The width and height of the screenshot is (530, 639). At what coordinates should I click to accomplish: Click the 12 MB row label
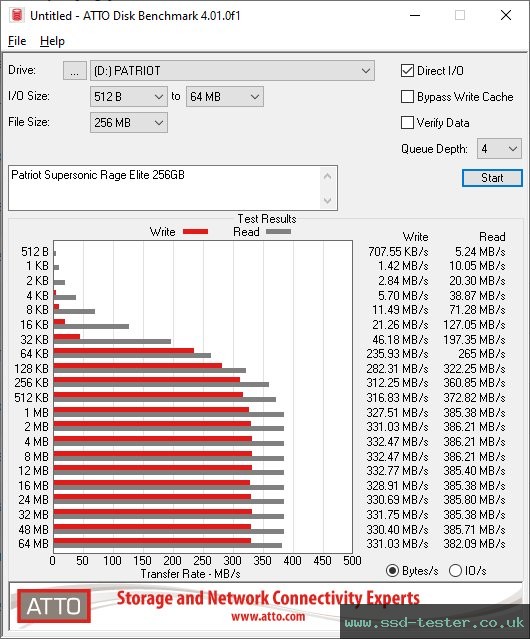[x=33, y=471]
